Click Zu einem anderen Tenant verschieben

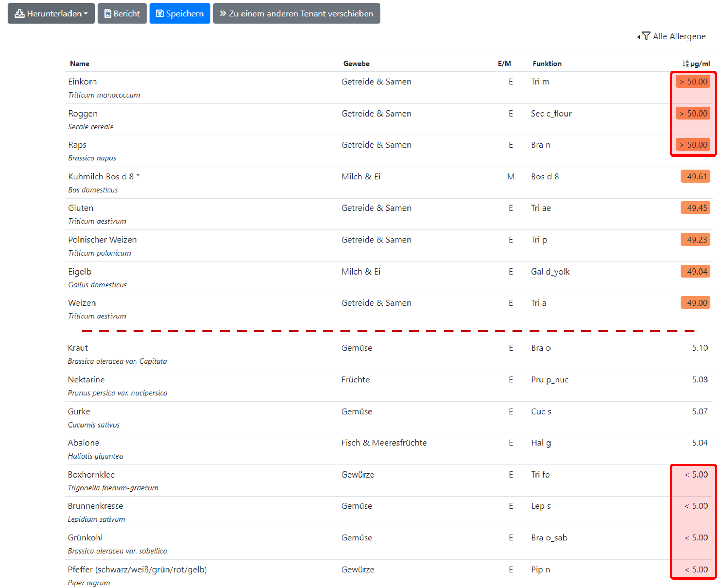tap(296, 14)
